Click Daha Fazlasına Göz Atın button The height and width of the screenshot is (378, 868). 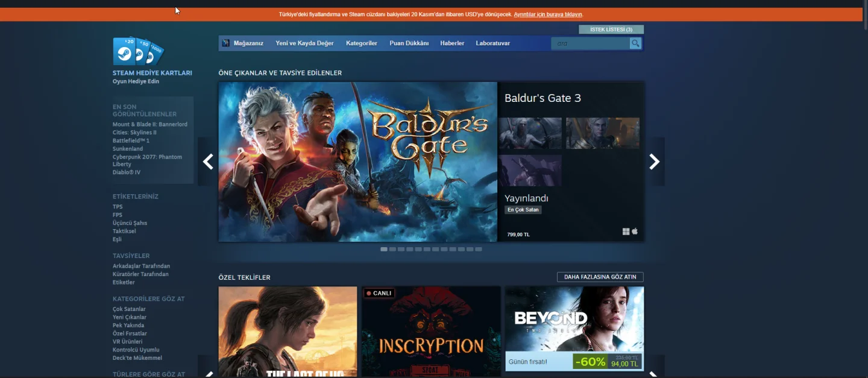[x=600, y=277]
